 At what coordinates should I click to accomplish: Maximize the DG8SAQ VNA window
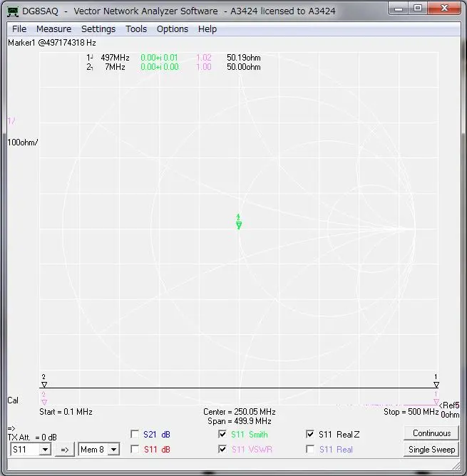click(x=418, y=9)
